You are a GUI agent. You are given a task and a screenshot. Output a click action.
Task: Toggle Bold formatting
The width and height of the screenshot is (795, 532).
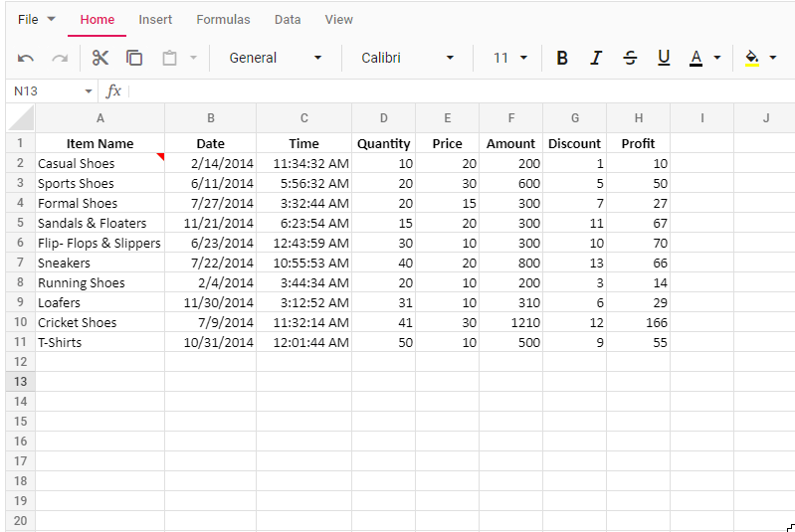(x=562, y=58)
